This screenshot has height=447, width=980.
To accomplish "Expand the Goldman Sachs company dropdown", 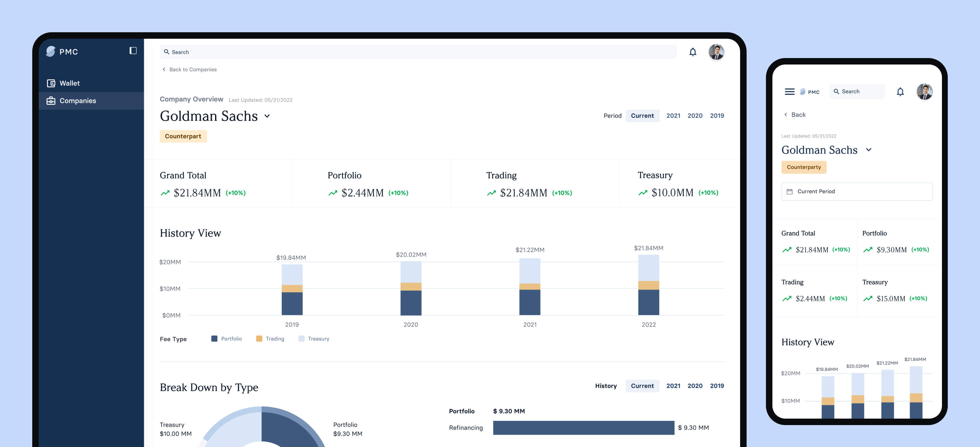I will [x=267, y=116].
